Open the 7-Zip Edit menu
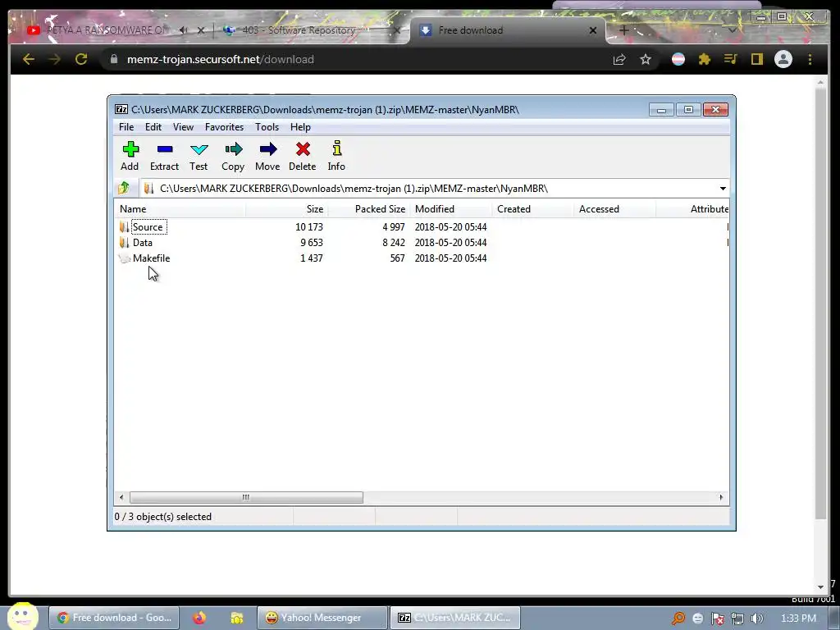 (153, 127)
